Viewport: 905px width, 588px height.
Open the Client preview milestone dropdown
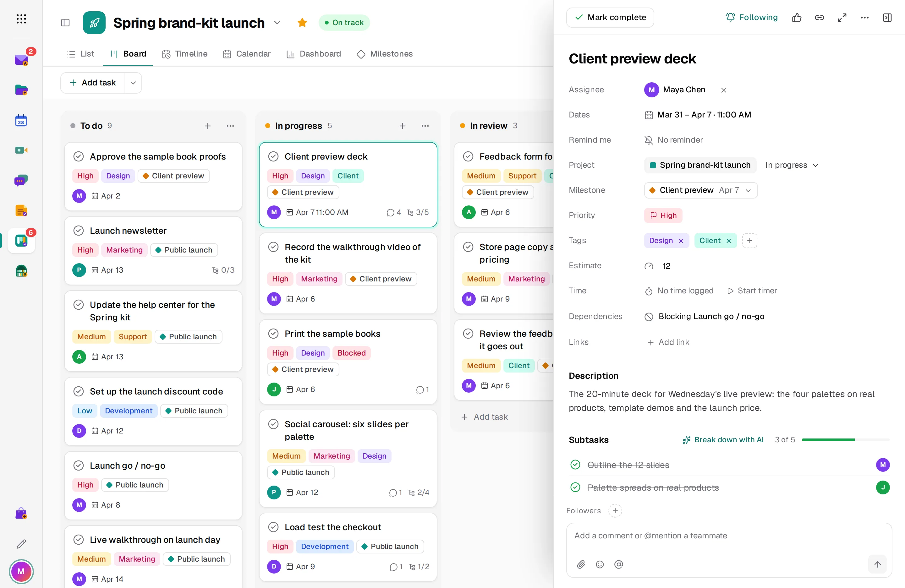pyautogui.click(x=700, y=190)
